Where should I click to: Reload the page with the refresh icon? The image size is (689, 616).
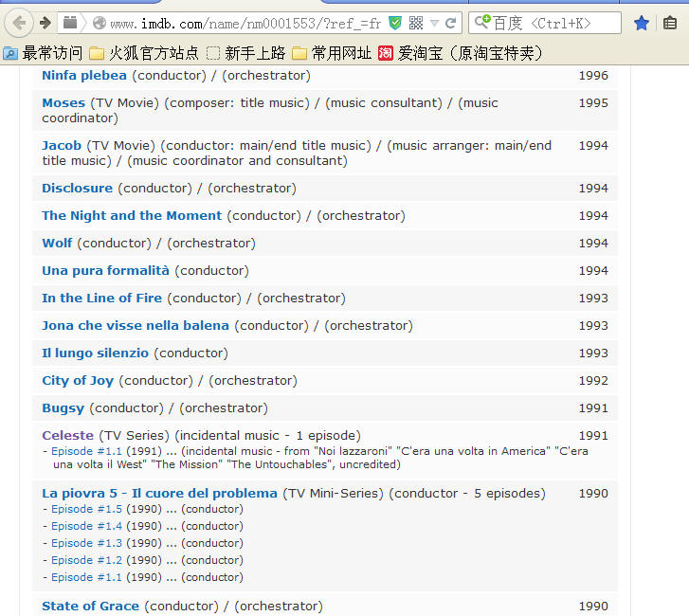coord(450,23)
